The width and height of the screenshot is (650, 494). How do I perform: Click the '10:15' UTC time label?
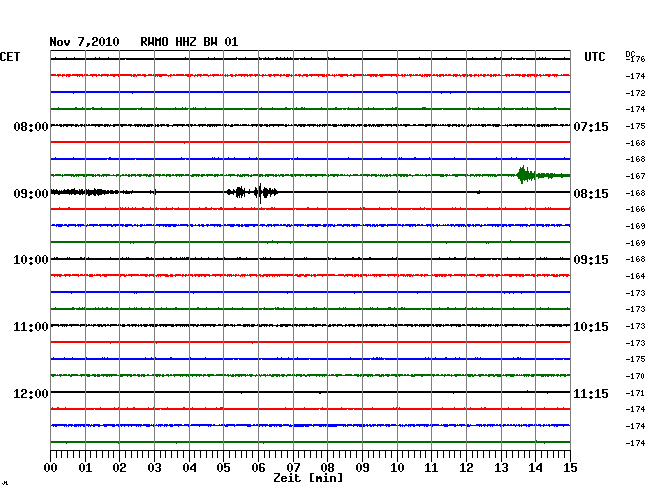coord(591,327)
